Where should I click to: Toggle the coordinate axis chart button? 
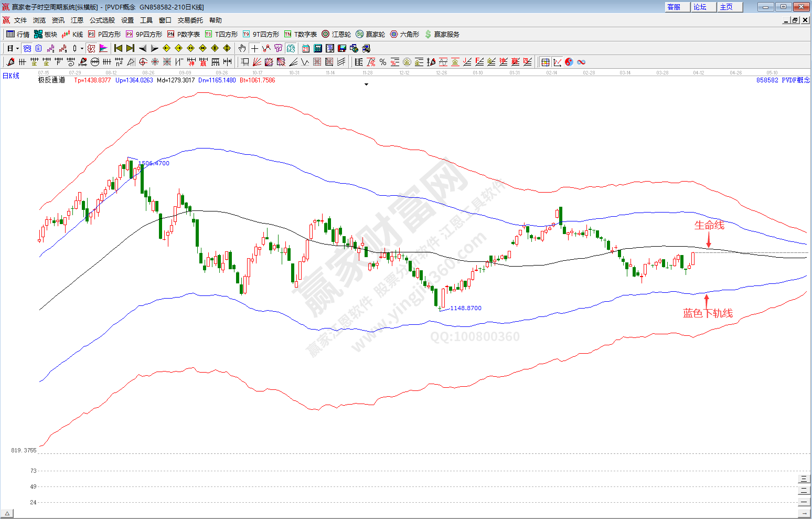(557, 62)
